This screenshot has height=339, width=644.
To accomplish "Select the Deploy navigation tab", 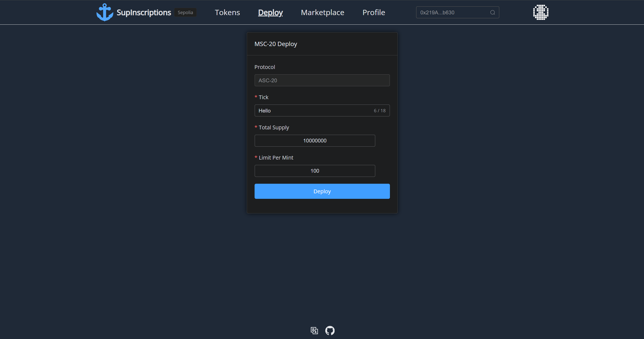I will tap(270, 12).
